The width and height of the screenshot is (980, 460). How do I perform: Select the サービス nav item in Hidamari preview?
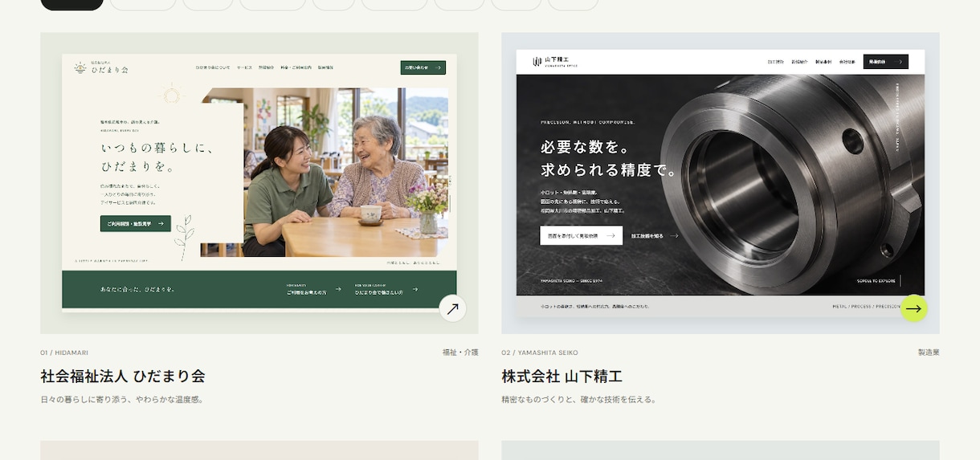click(244, 68)
